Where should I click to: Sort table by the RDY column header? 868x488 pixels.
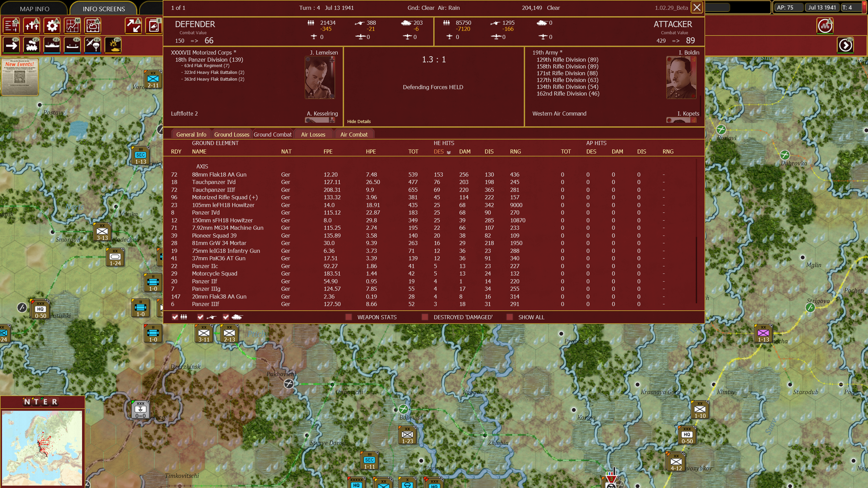[176, 151]
